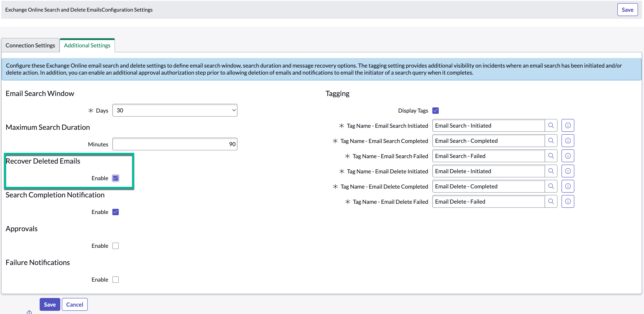The image size is (644, 314).
Task: Click the Tagging section heading
Action: (x=337, y=94)
